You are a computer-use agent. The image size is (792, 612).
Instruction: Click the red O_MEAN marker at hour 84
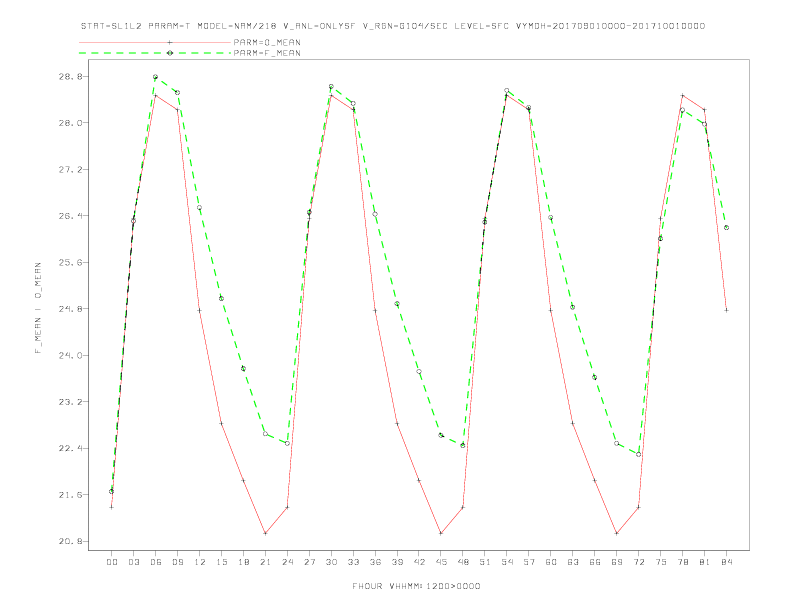click(x=726, y=311)
